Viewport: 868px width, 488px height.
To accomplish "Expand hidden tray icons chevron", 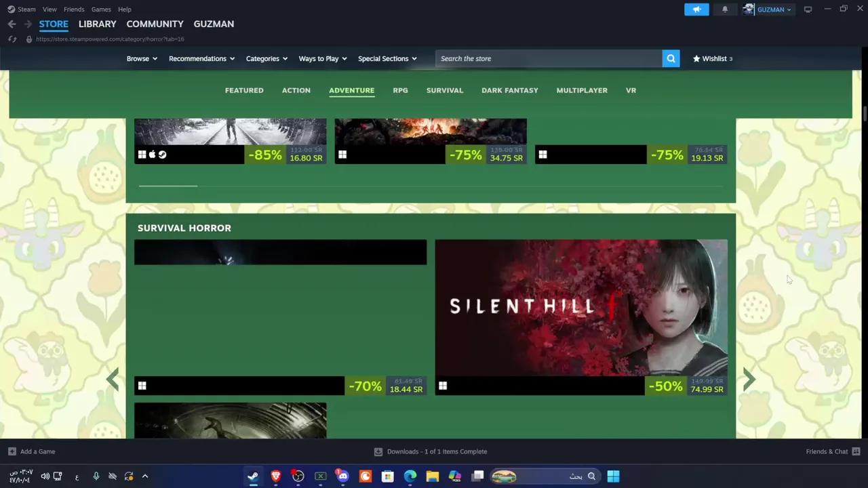I will tap(144, 476).
